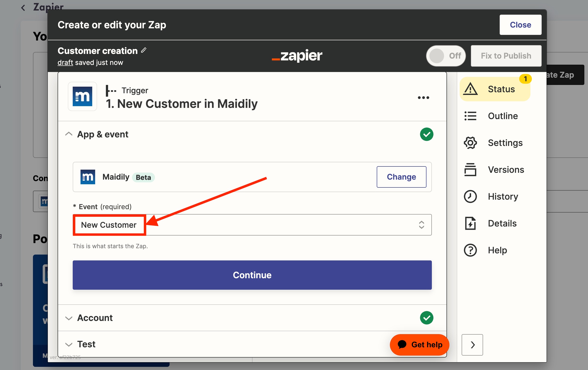Viewport: 588px width, 370px height.
Task: Click the green checkmark beside Account
Action: pos(426,318)
